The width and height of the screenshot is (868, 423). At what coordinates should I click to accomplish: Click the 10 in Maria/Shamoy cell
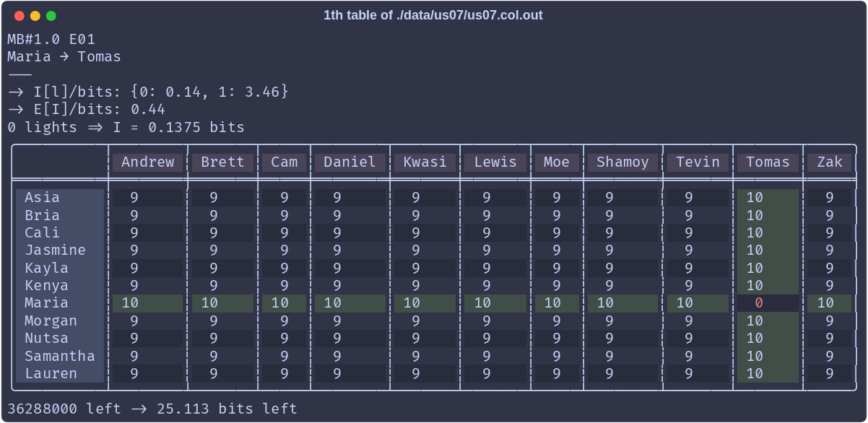click(605, 303)
